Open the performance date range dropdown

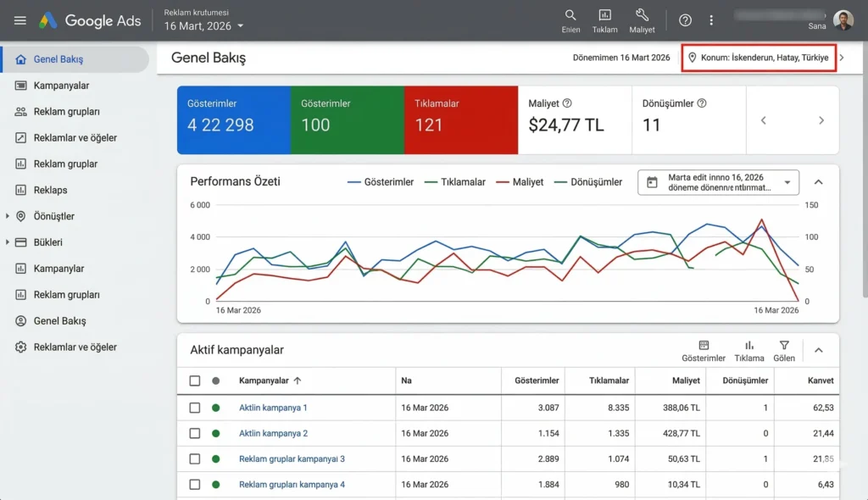(718, 182)
